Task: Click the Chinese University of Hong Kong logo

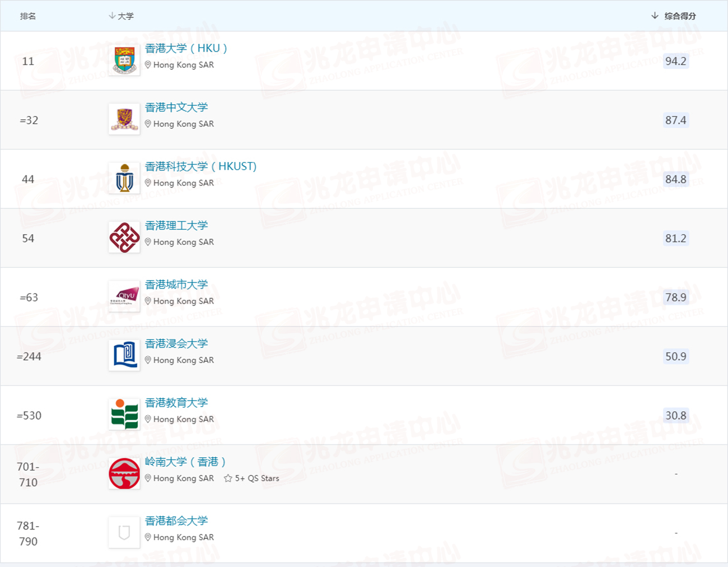Action: (124, 119)
